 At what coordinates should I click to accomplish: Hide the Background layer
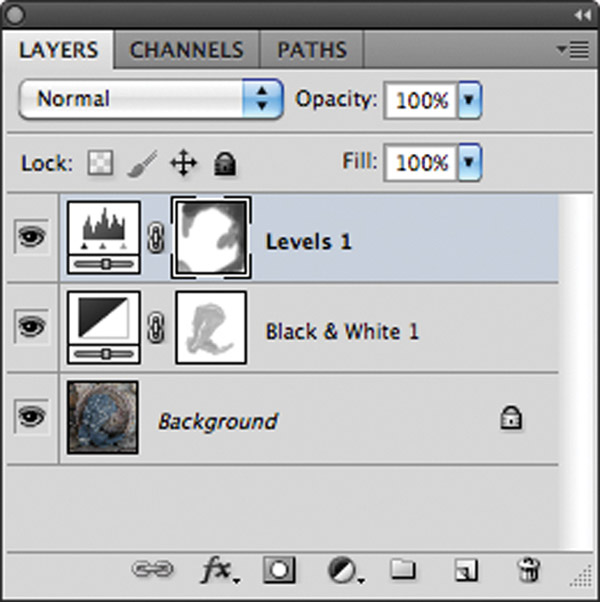click(32, 417)
